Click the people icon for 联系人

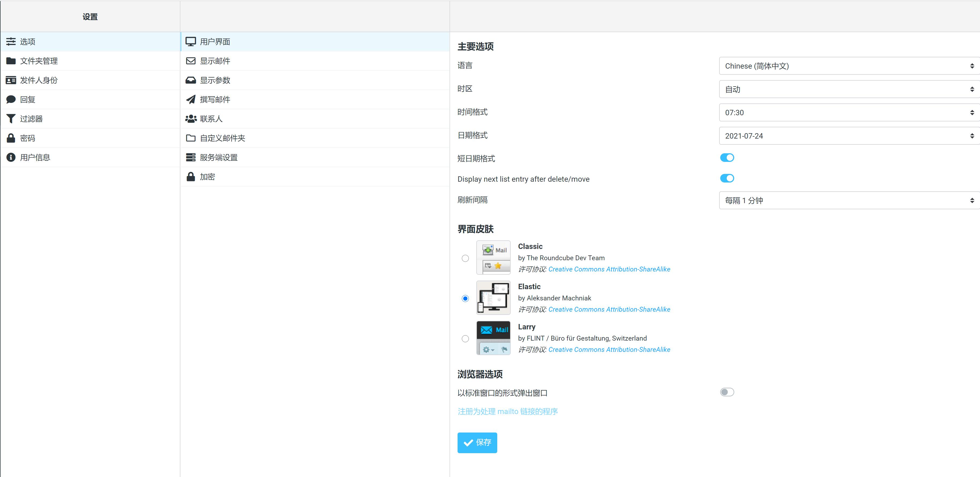[191, 119]
